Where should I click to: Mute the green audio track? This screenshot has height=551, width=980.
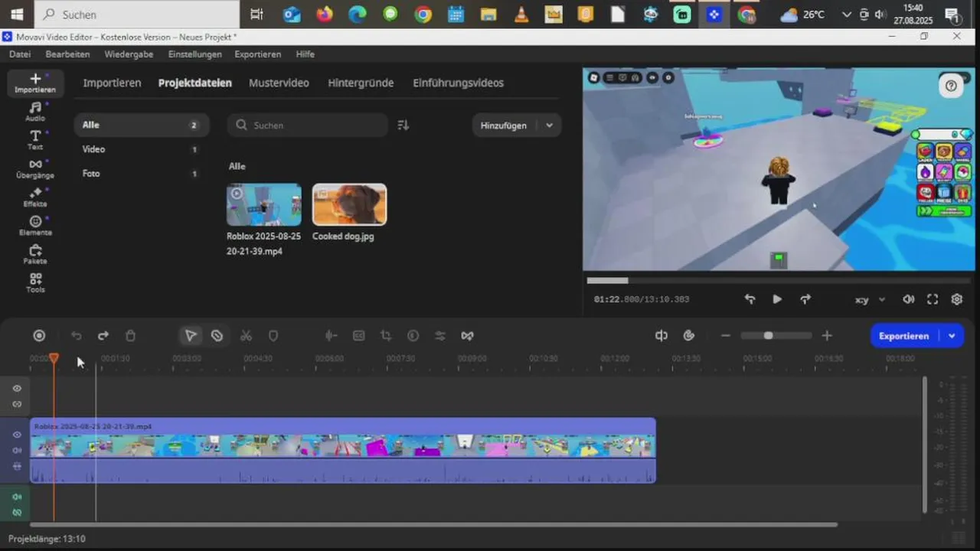[17, 497]
